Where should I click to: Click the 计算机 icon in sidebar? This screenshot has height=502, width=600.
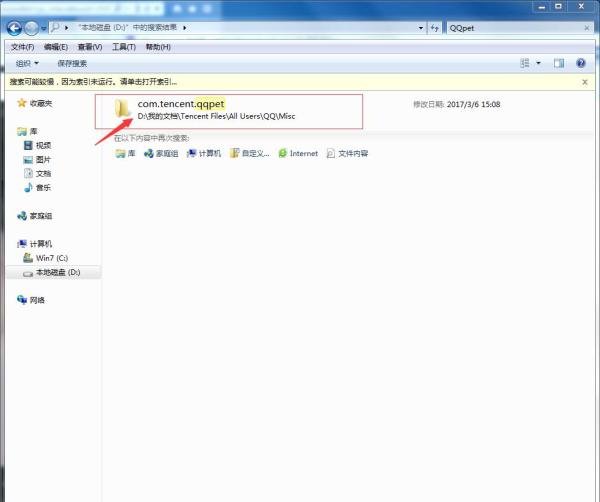pyautogui.click(x=22, y=244)
